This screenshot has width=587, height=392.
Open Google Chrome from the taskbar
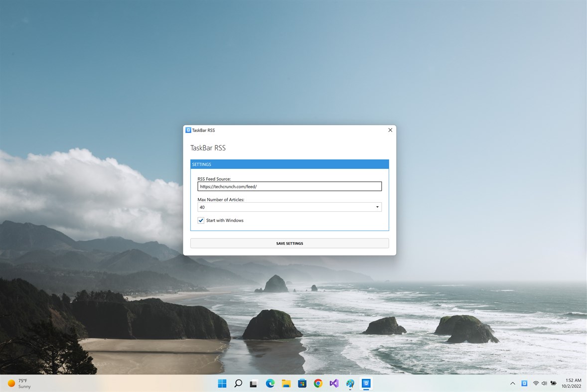pyautogui.click(x=318, y=384)
